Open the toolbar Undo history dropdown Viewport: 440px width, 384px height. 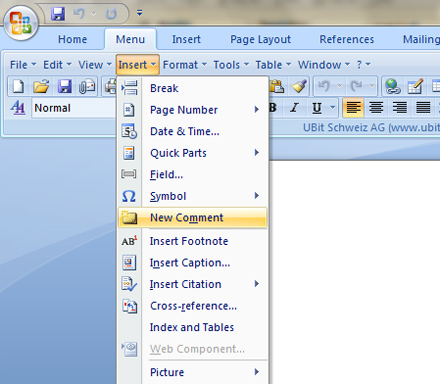tap(339, 86)
